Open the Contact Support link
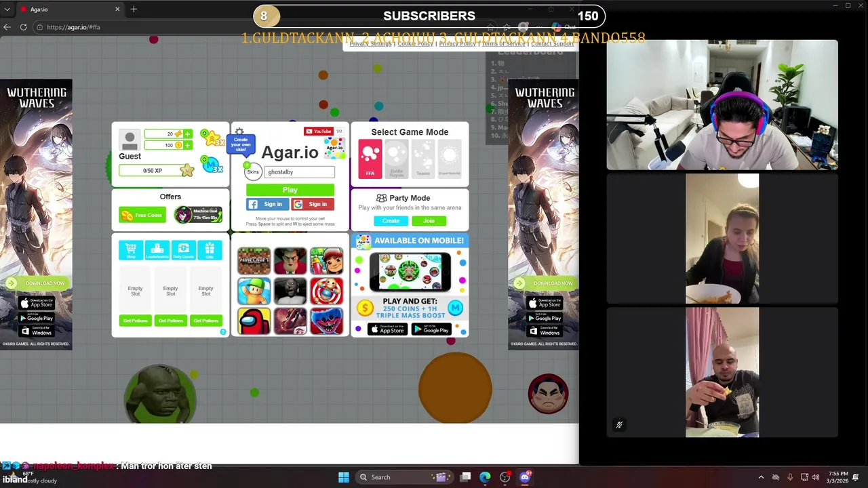Screen dimensions: 868x488 (552, 44)
